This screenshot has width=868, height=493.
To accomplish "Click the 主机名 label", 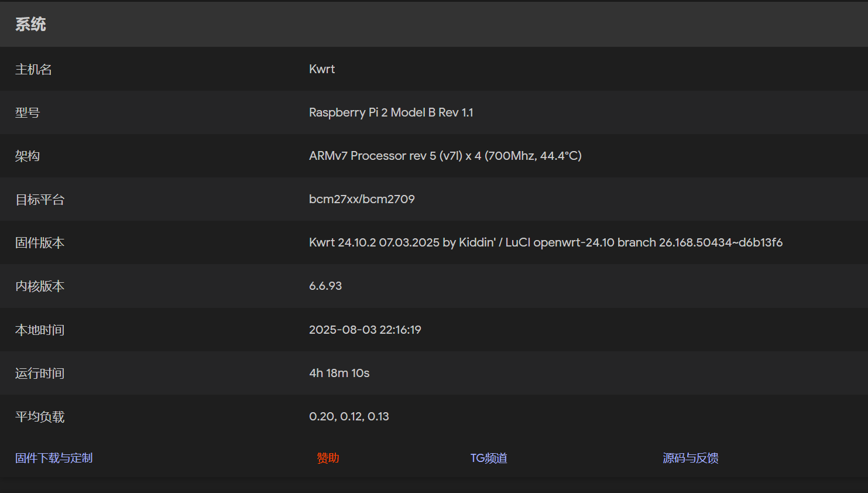I will (x=33, y=70).
